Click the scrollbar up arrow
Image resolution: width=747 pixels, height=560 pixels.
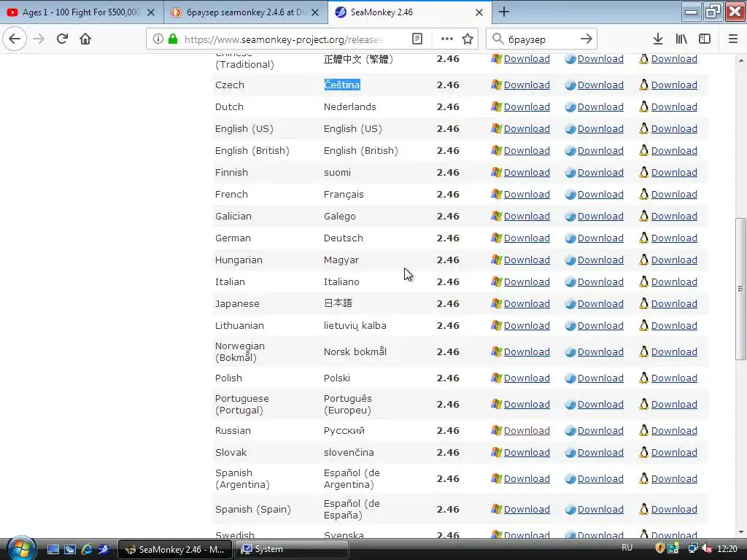(x=740, y=61)
